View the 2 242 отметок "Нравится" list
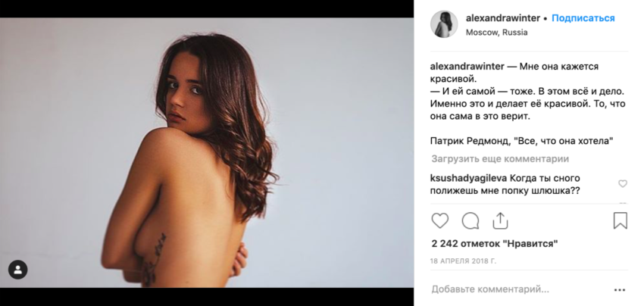Screen dimensions: 644x306 pos(495,244)
